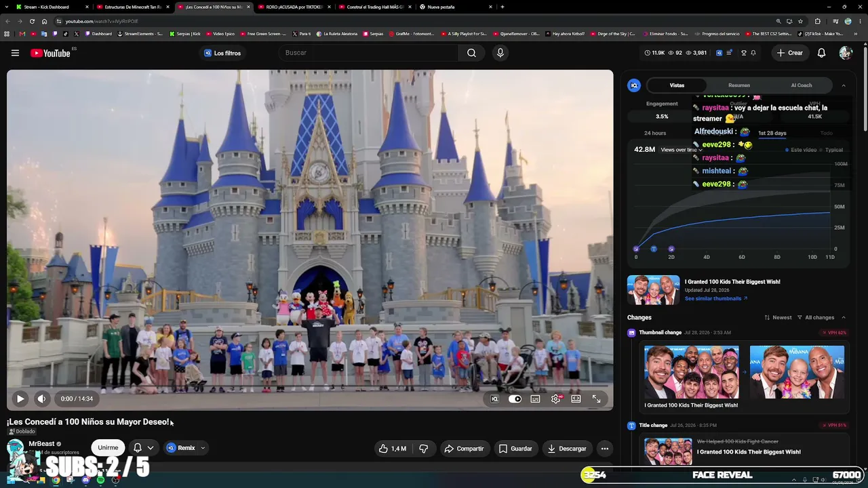This screenshot has width=868, height=488.
Task: Download video with Descargar button
Action: click(x=567, y=449)
